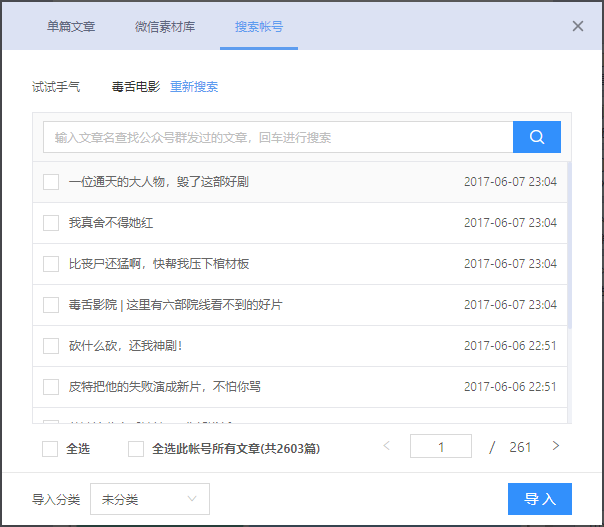Switch to 微信素材库 tab
The image size is (604, 527).
[x=165, y=26]
